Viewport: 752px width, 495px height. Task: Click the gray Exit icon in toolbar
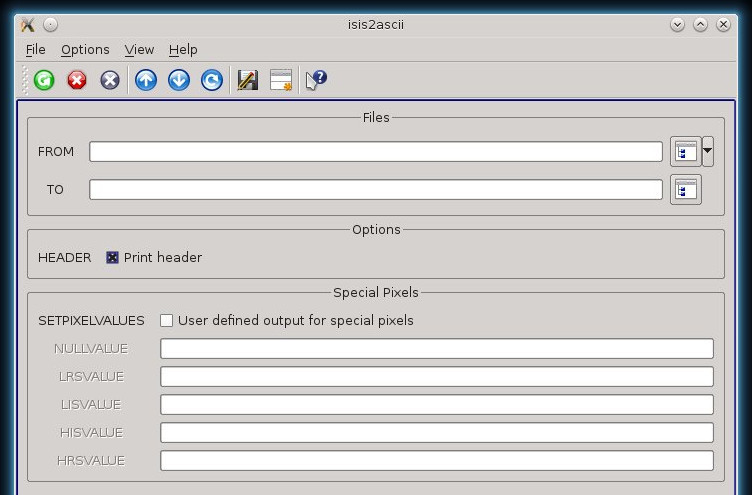110,80
